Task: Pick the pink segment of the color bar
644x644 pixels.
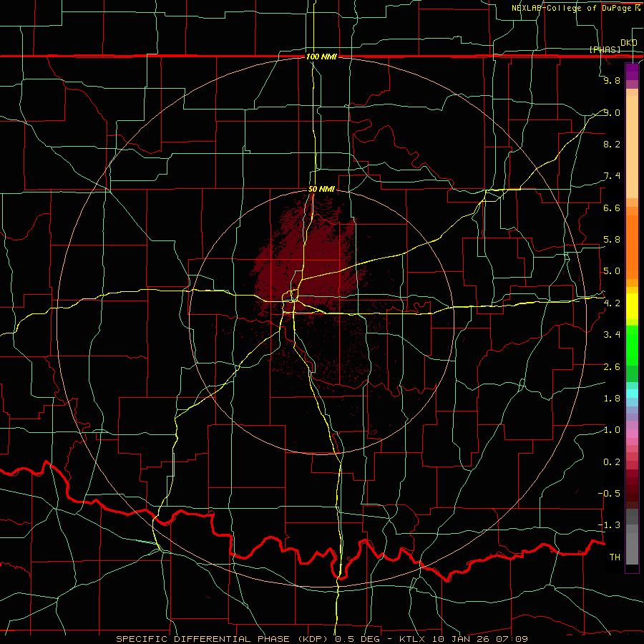Action: pos(632,434)
